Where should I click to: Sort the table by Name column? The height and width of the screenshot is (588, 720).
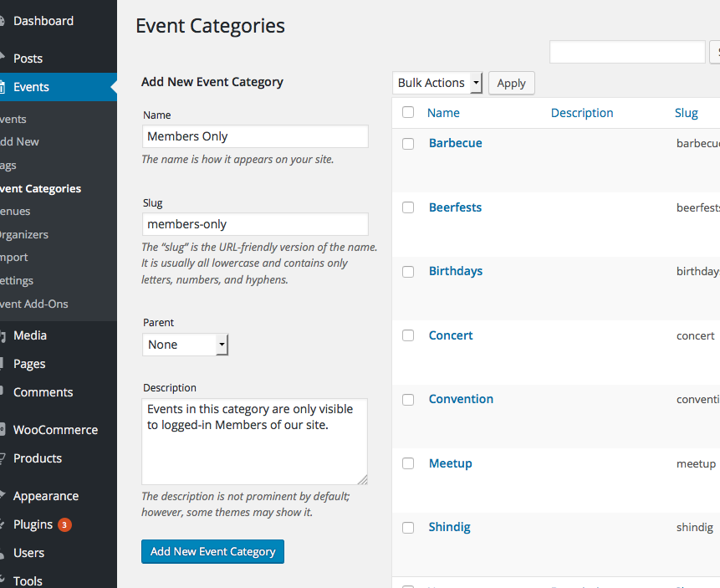443,113
